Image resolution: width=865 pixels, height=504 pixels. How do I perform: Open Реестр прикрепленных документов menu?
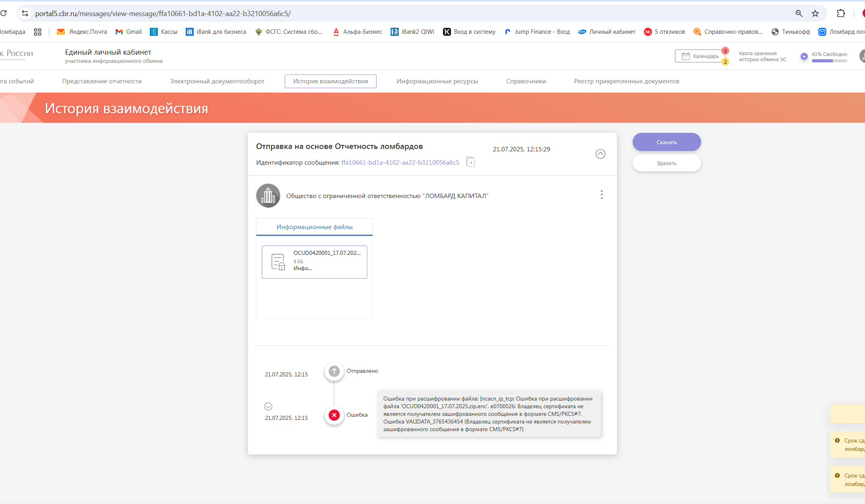point(627,81)
